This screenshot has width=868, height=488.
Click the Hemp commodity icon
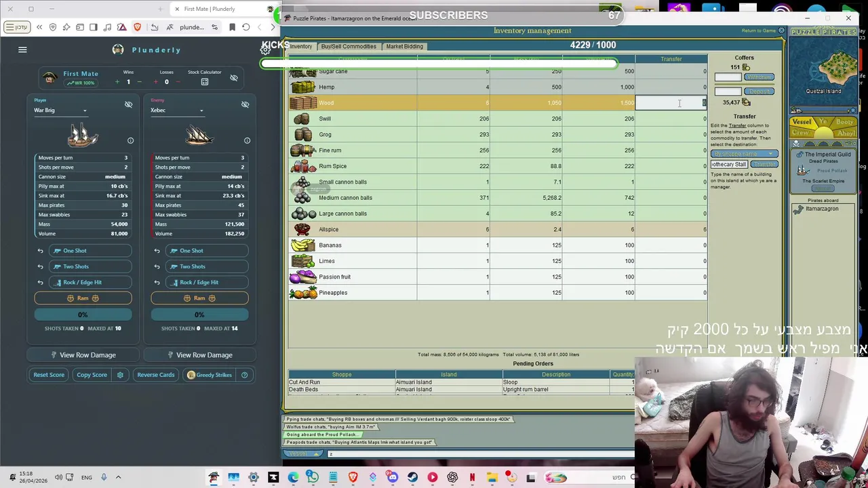tap(302, 87)
